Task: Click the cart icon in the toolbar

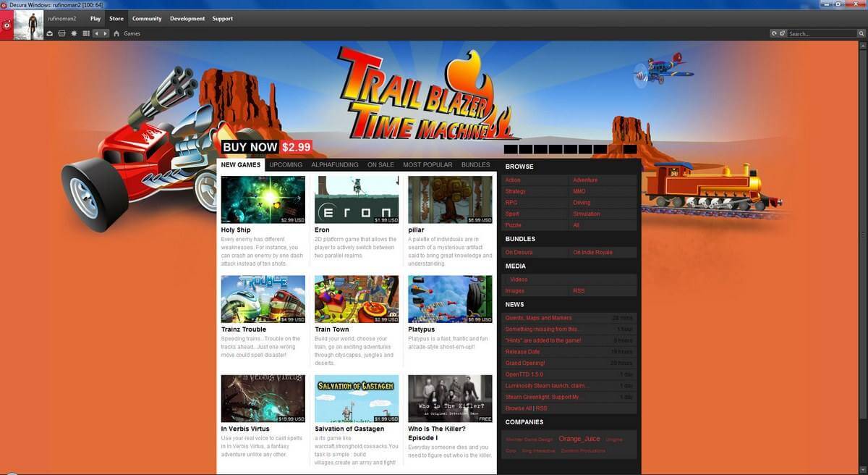Action: click(x=61, y=33)
